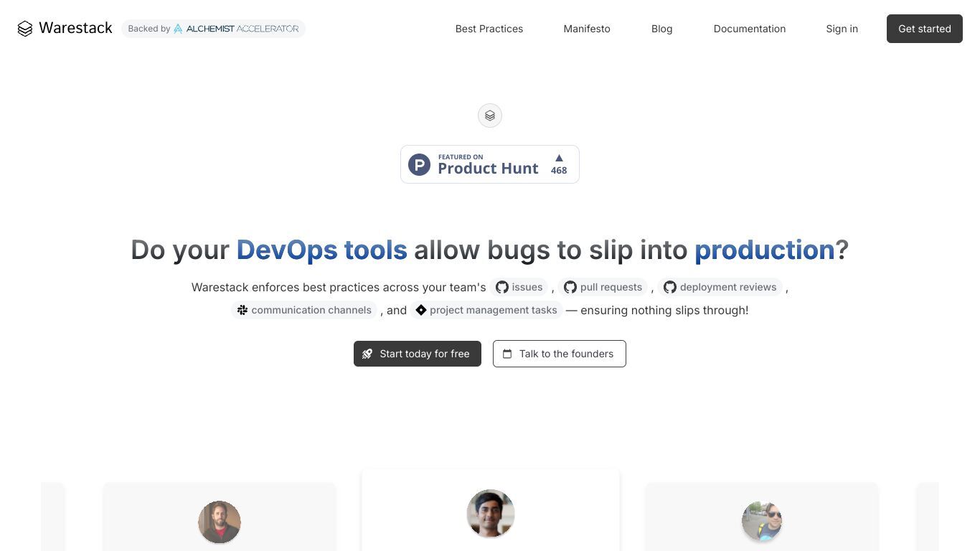
Task: Click the 'project management tasks' pill label
Action: tap(487, 310)
